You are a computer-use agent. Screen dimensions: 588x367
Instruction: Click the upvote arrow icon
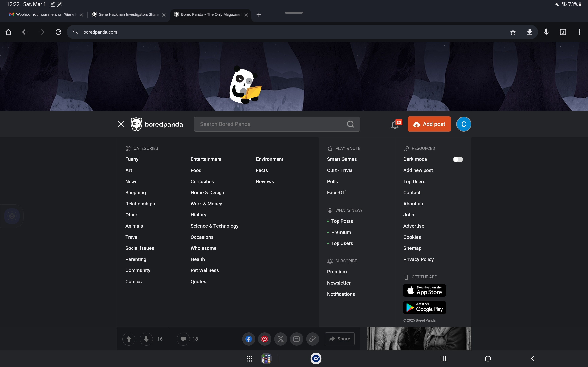(129, 339)
